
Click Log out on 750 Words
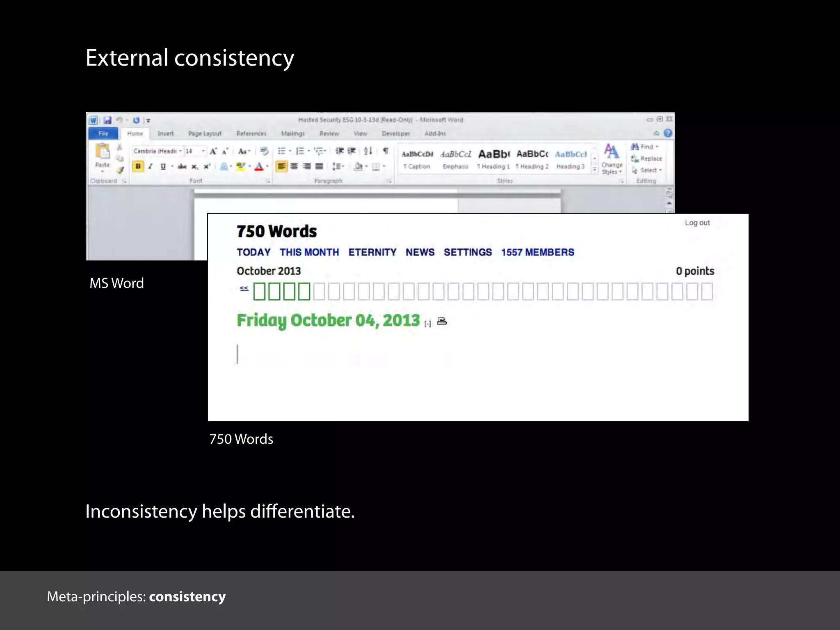[697, 223]
